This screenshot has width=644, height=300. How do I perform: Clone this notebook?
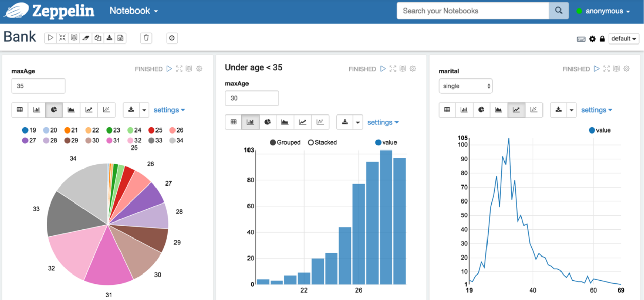coord(97,38)
